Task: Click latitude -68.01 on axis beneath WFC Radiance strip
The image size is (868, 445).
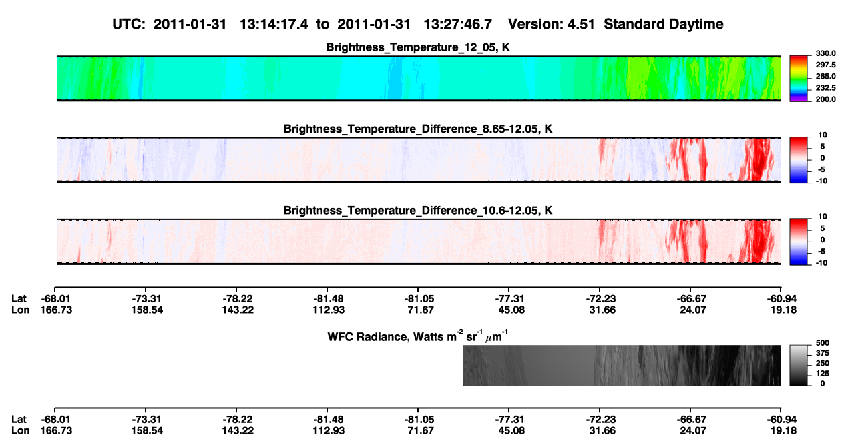Action: (x=55, y=420)
